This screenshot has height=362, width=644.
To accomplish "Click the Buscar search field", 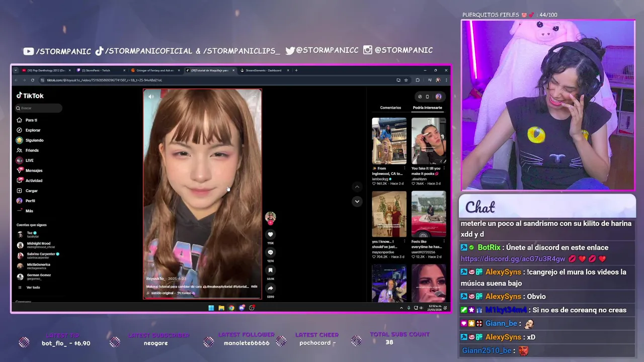I will (39, 108).
